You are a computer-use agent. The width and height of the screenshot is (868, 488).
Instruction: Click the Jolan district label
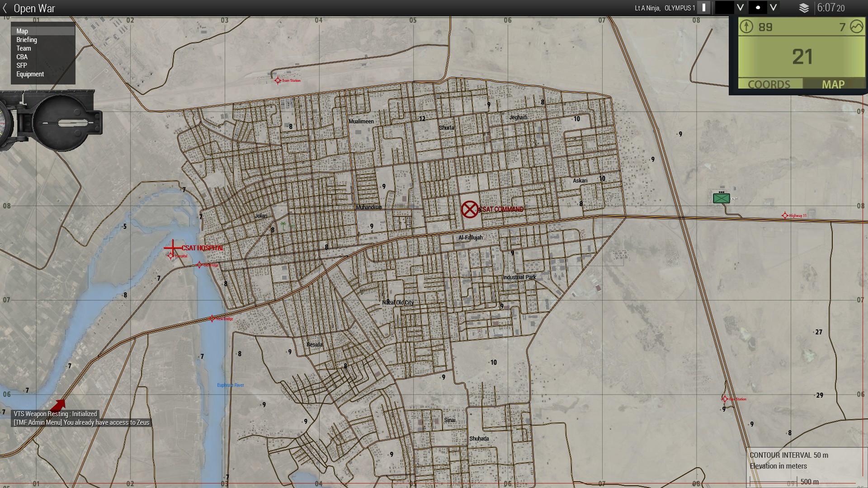click(261, 216)
